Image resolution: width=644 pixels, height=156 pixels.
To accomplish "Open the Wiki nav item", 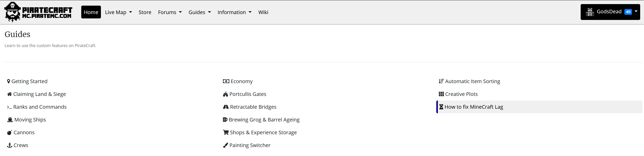I will coord(263,12).
